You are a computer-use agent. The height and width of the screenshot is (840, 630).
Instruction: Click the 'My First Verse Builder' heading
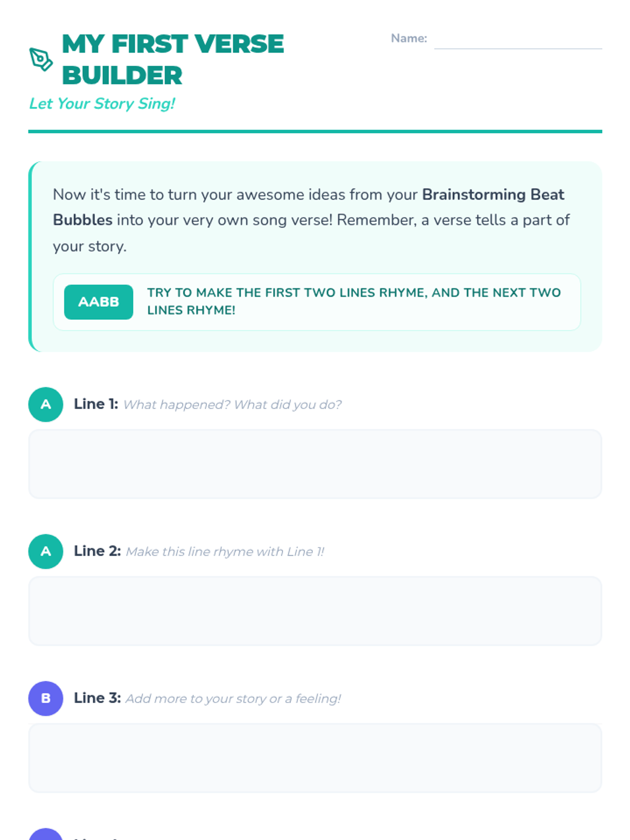pos(173,59)
